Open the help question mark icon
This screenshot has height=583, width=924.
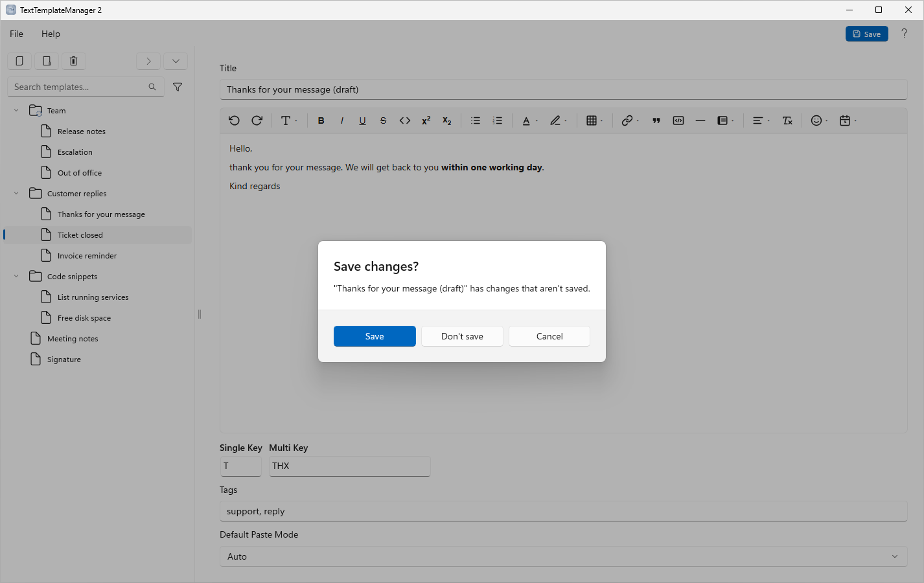[x=905, y=34]
